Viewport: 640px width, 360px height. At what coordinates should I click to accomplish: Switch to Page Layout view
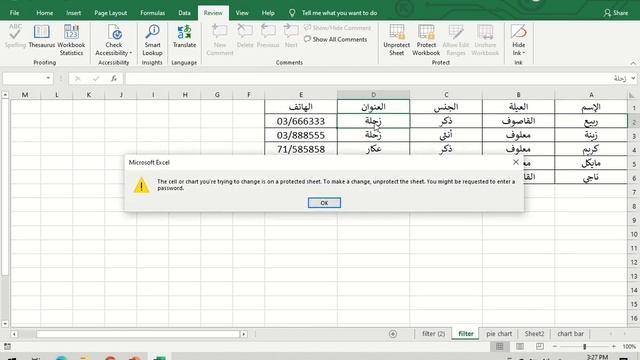520,347
